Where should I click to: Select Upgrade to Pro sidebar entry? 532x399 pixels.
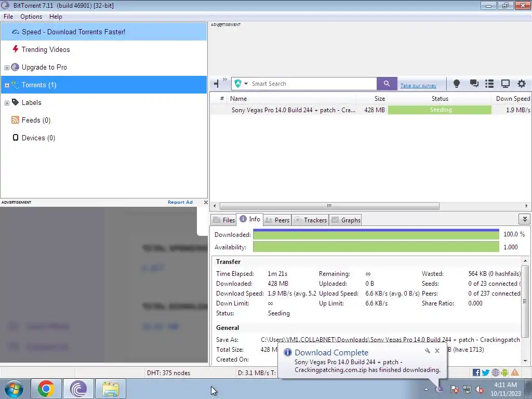[x=44, y=67]
